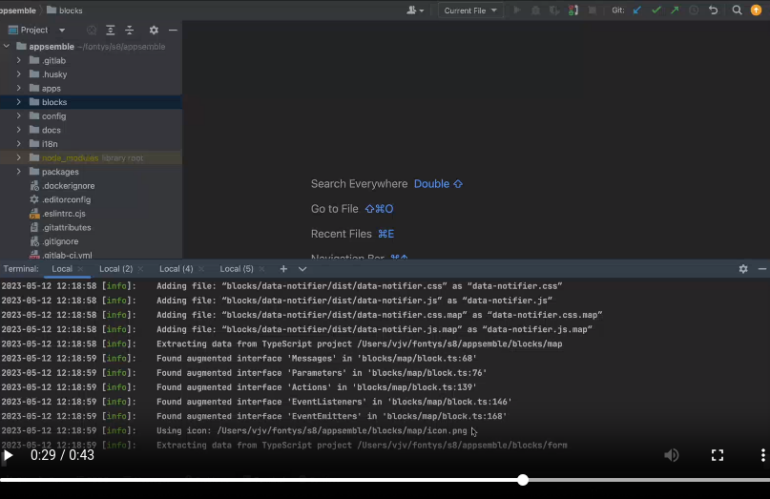Click the Git Commit green checkmark
This screenshot has height=499, width=770.
point(656,10)
